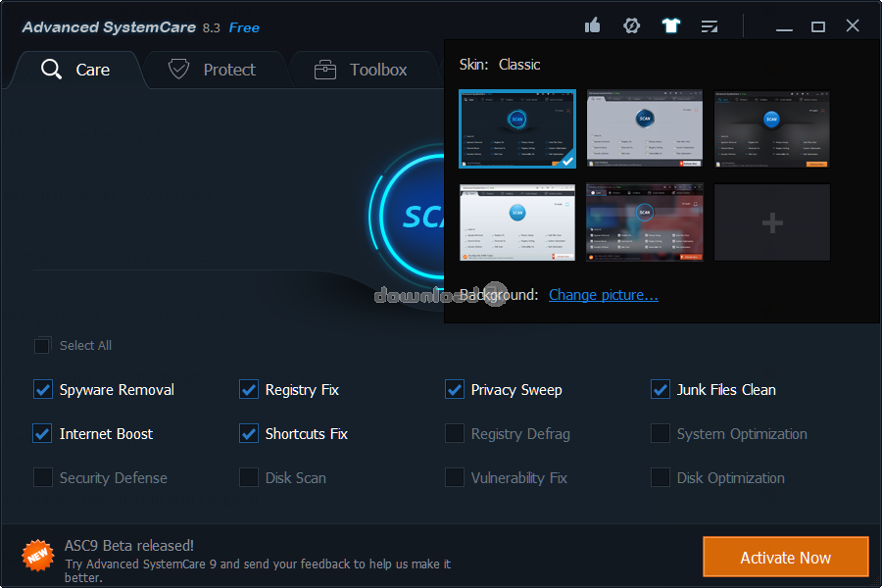Viewport: 882px width, 588px height.
Task: Select the blurred picture skin thumbnail
Action: (x=645, y=222)
